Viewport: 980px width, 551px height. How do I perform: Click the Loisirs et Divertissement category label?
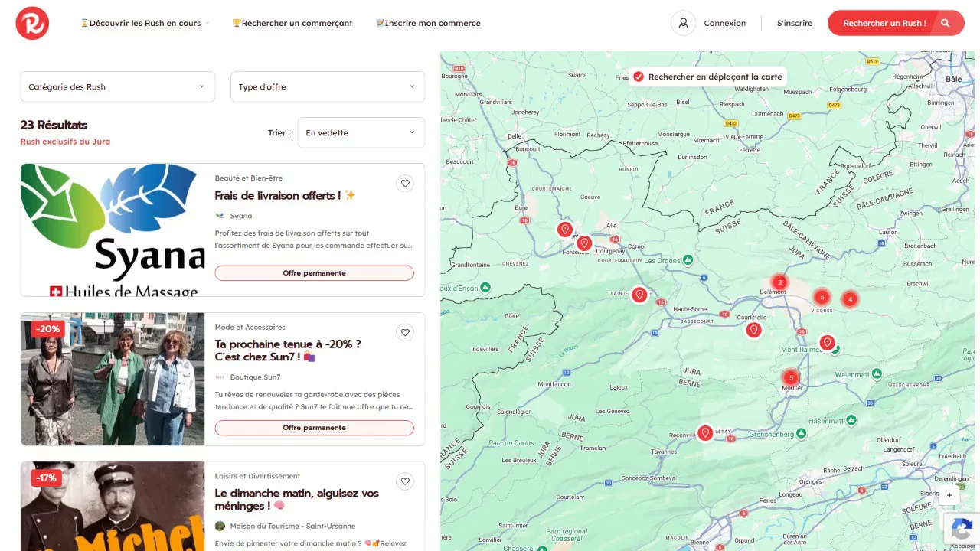click(x=257, y=476)
